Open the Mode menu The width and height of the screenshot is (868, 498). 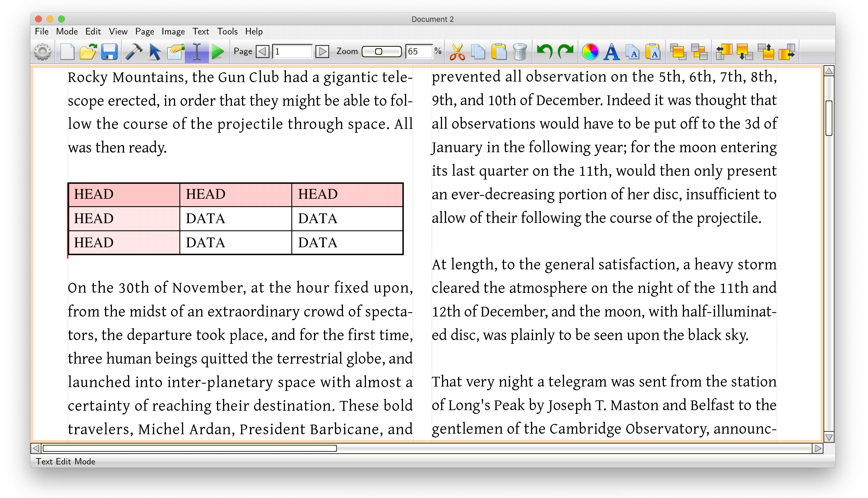(x=67, y=32)
